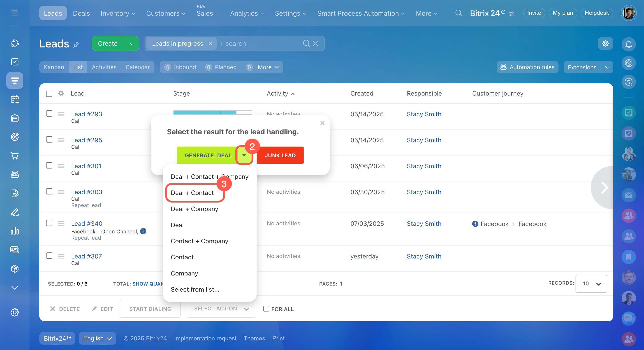Open the mail icon in right panel
This screenshot has height=350, width=644.
[628, 195]
